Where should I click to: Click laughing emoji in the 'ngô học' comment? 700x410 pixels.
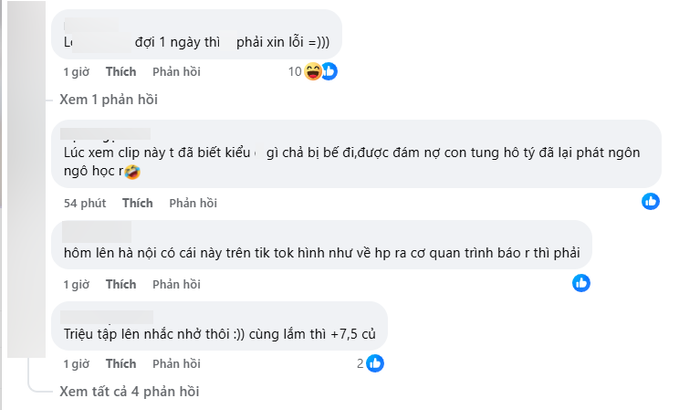click(x=132, y=172)
